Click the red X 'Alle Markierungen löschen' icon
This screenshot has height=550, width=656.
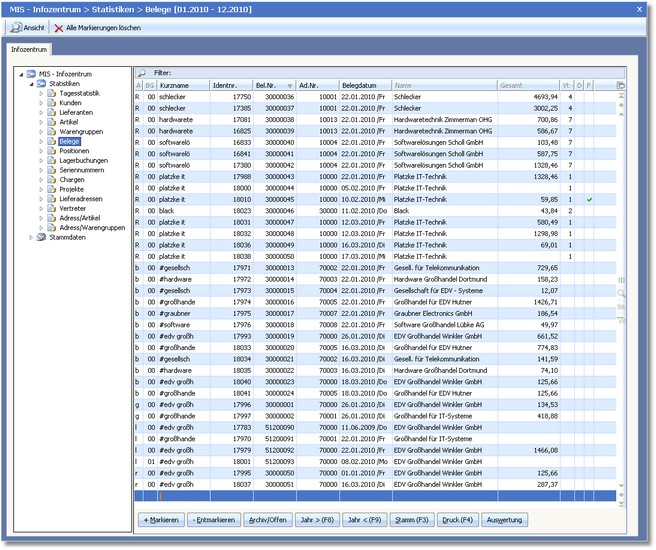(59, 27)
